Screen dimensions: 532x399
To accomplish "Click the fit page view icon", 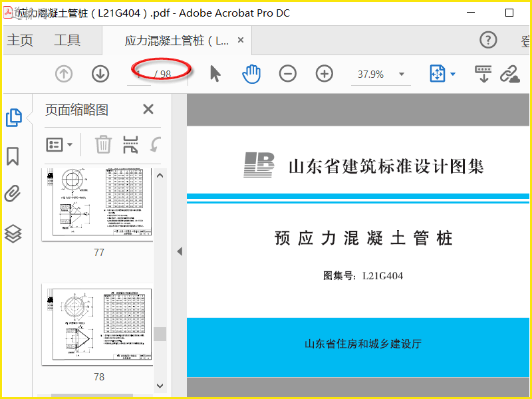I will [x=438, y=73].
